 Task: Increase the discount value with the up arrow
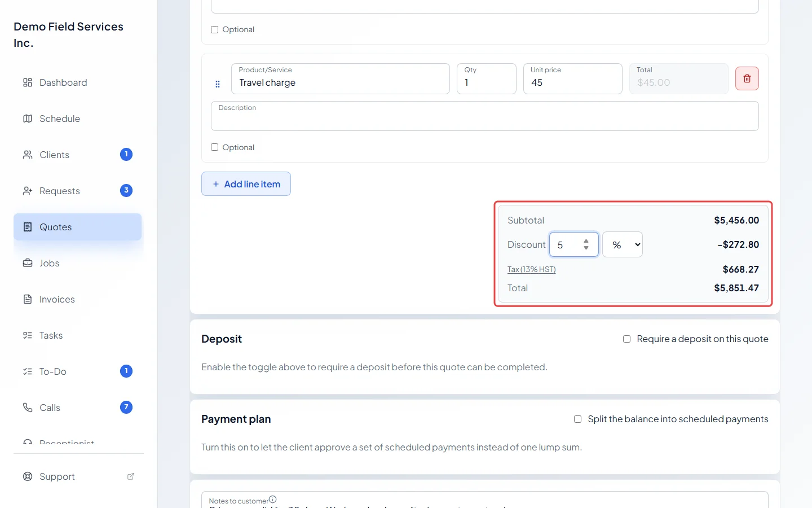point(586,241)
